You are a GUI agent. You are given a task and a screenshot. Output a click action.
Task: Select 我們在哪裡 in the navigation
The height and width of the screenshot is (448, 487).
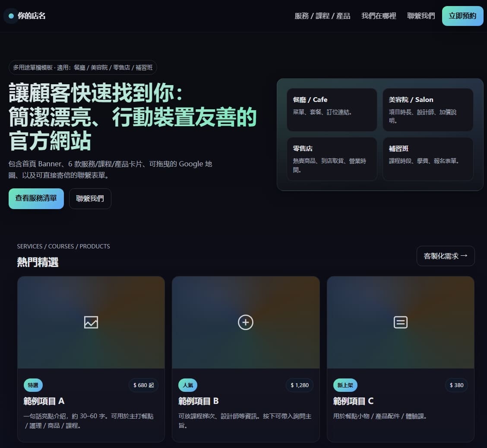pyautogui.click(x=378, y=16)
